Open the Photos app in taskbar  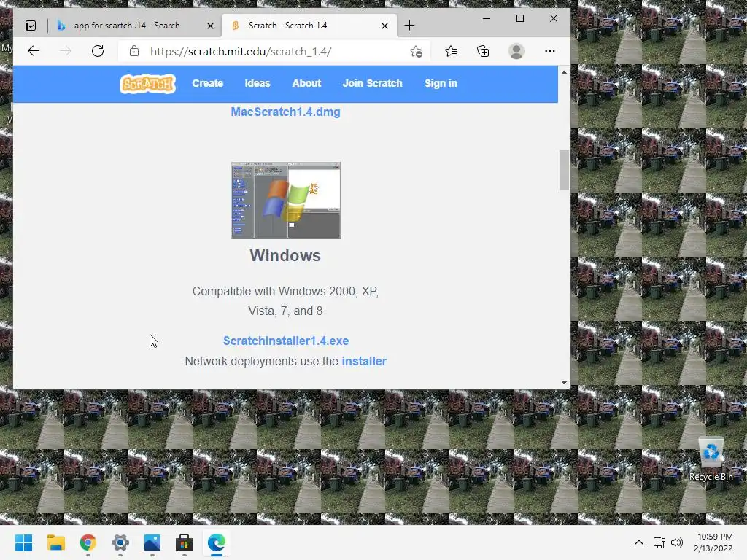pos(152,542)
